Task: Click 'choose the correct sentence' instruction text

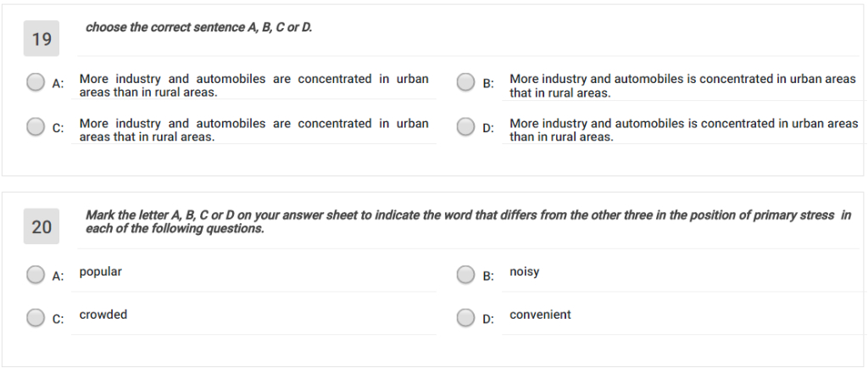Action: [x=198, y=28]
